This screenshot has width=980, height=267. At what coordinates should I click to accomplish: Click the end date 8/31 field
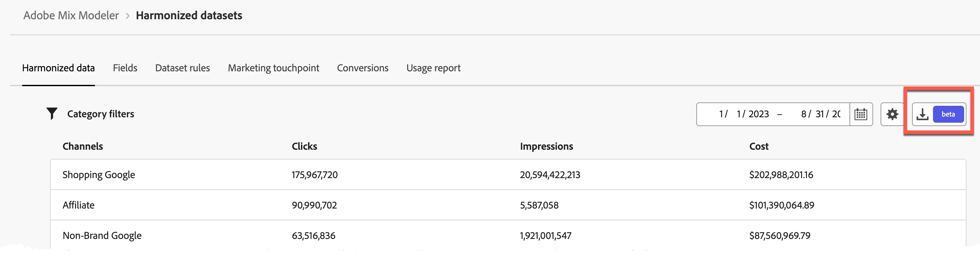pyautogui.click(x=821, y=114)
